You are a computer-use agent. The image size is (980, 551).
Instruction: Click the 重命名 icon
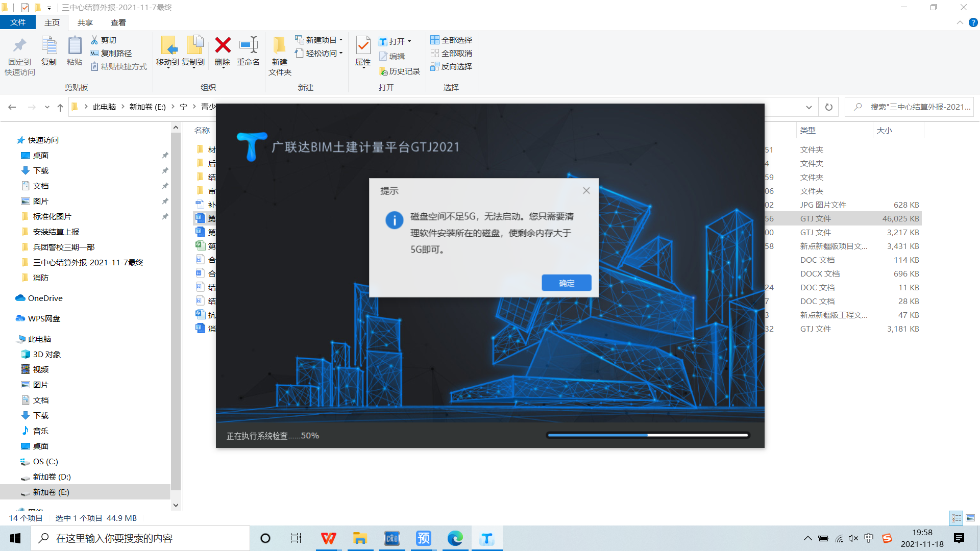pos(249,45)
